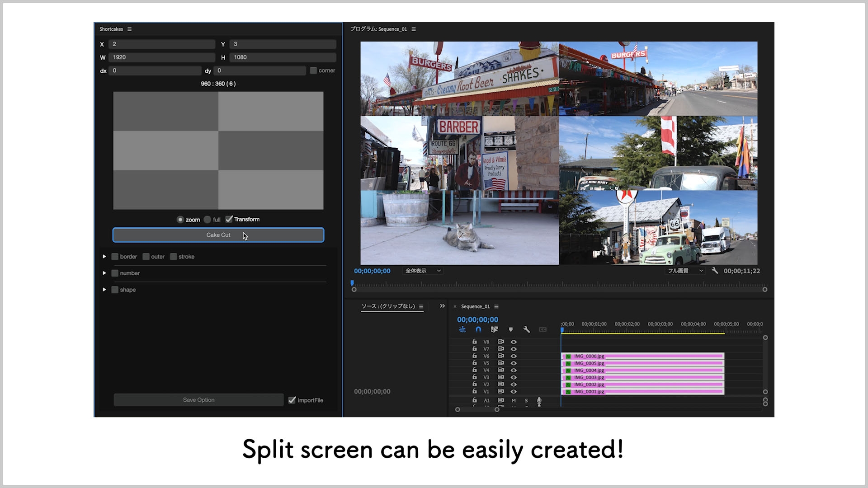This screenshot has width=868, height=488.
Task: Open timeline display settings with the wrench icon
Action: [x=527, y=329]
